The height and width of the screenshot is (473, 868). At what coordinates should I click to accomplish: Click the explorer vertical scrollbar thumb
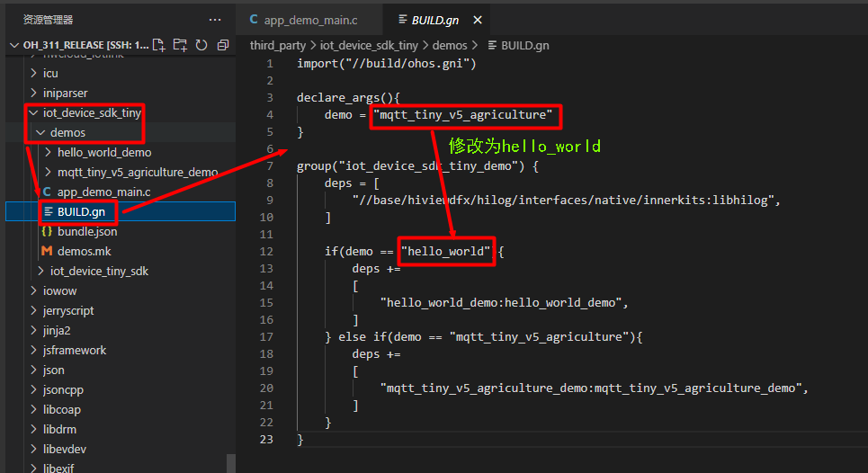(231, 464)
